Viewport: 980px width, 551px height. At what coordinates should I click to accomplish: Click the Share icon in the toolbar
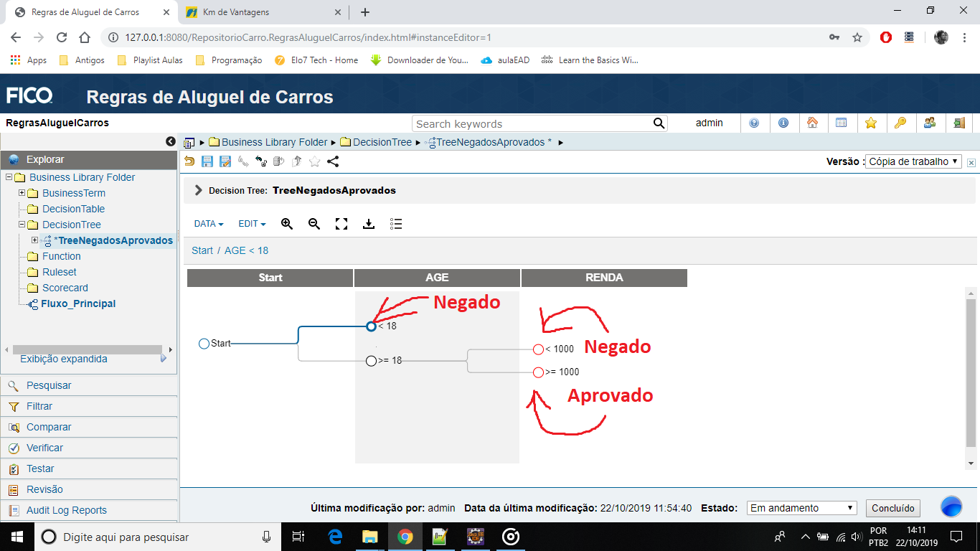[332, 161]
